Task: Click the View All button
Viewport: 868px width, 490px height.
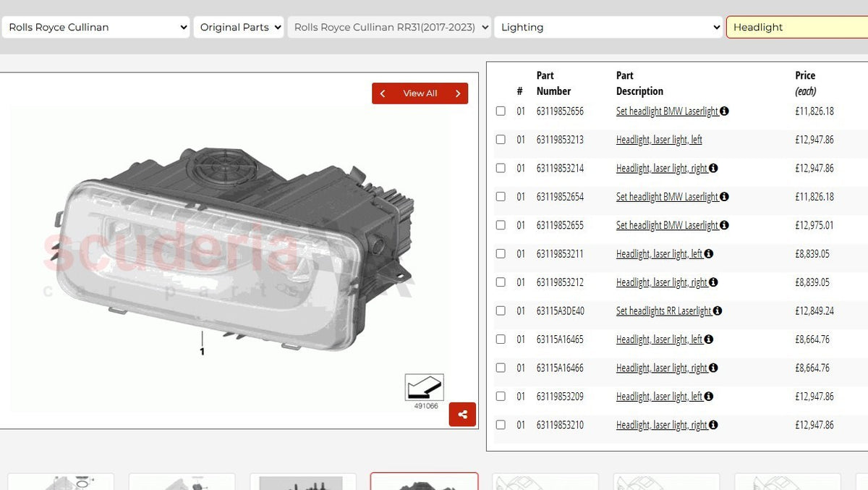Action: pos(420,93)
